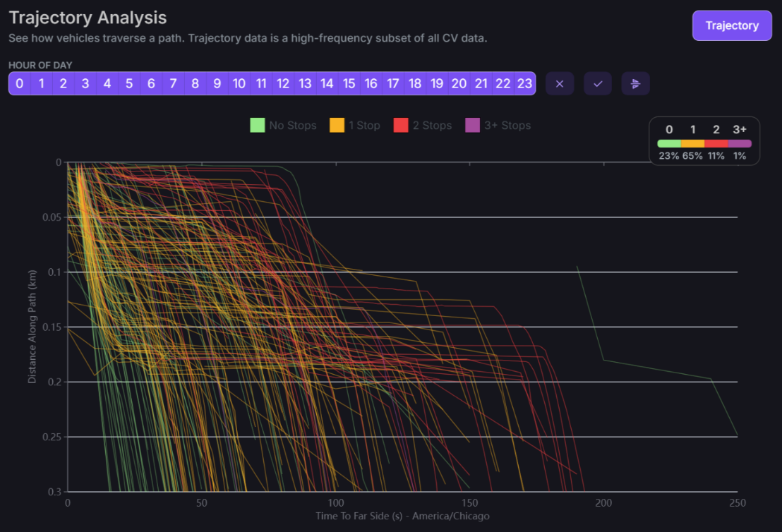Deselect hour 12 in the hour selector

(283, 84)
